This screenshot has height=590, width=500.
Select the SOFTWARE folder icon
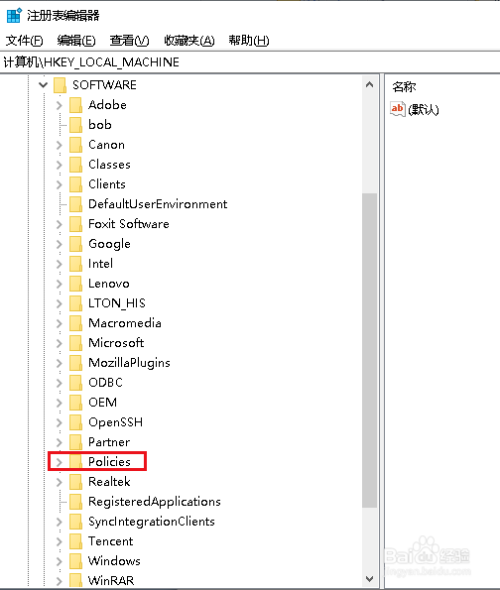pyautogui.click(x=60, y=85)
